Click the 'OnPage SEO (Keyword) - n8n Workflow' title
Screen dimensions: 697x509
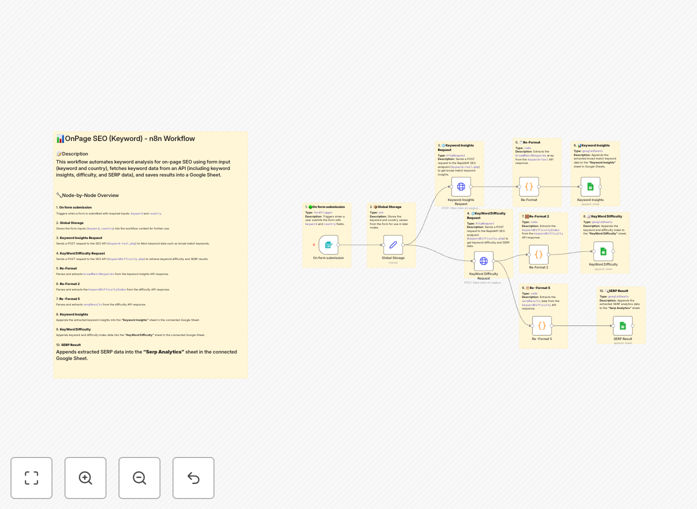click(x=130, y=139)
